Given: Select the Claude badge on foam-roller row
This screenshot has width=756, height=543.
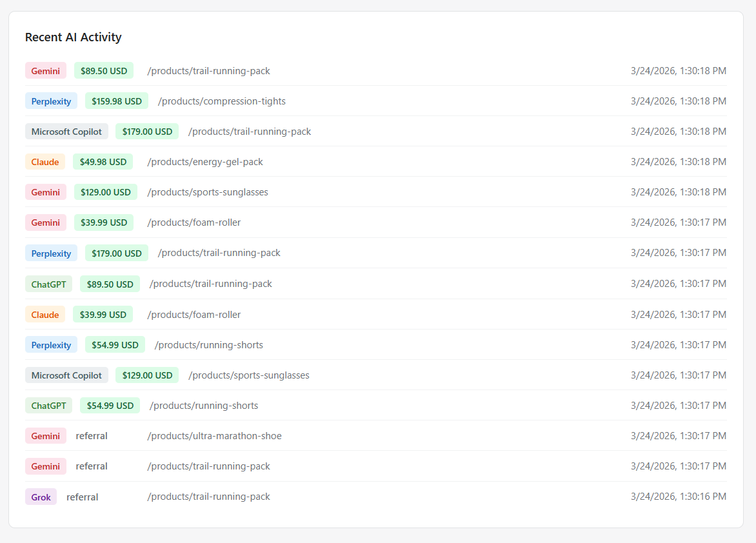Looking at the screenshot, I should pos(45,314).
